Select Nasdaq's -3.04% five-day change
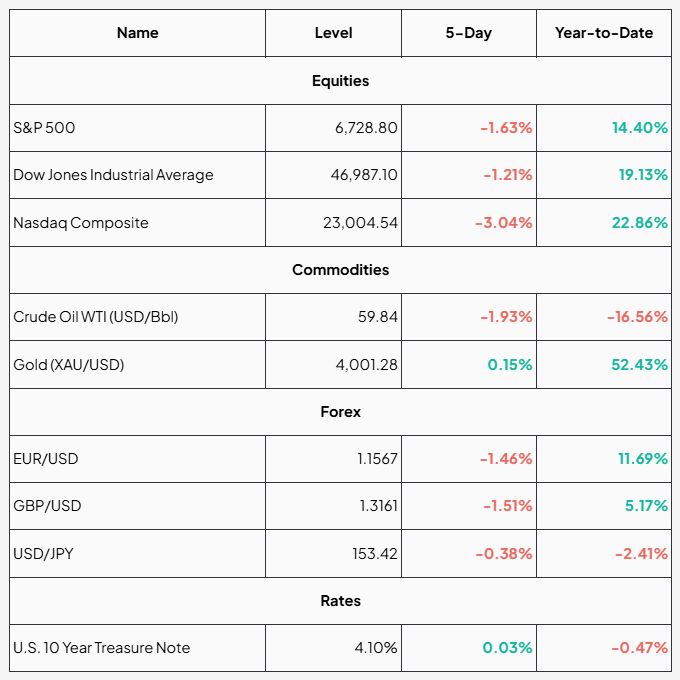 [503, 223]
